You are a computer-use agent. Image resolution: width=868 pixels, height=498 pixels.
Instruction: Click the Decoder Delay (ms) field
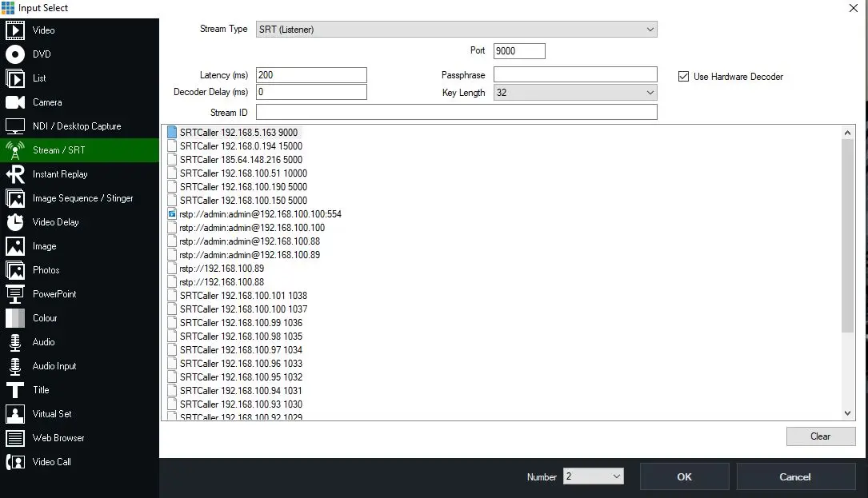[x=311, y=92]
